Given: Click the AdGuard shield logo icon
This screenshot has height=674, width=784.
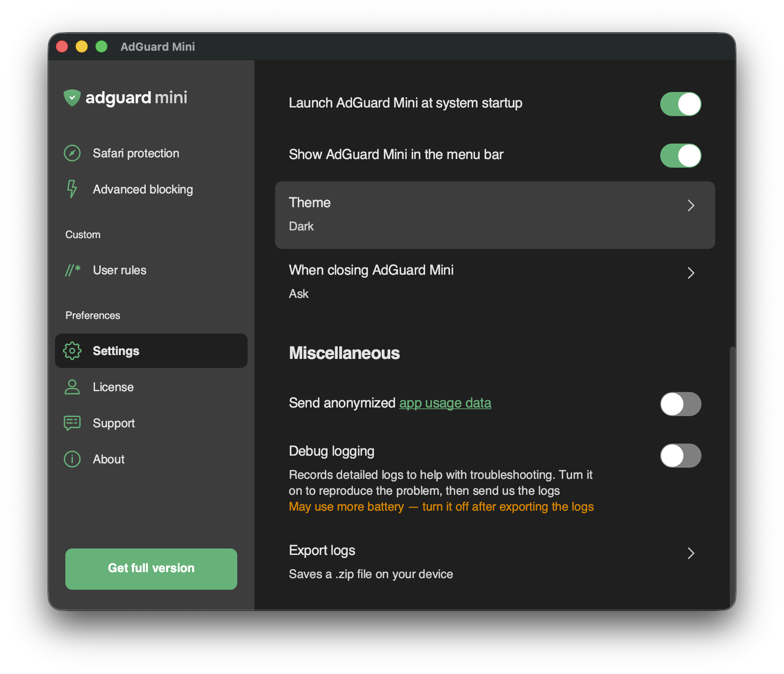Looking at the screenshot, I should point(72,98).
